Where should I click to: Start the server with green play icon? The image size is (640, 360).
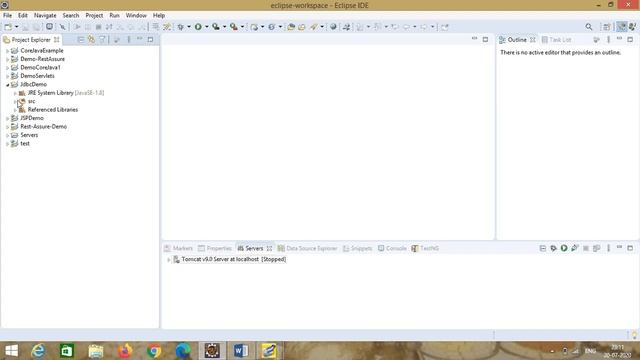point(564,248)
